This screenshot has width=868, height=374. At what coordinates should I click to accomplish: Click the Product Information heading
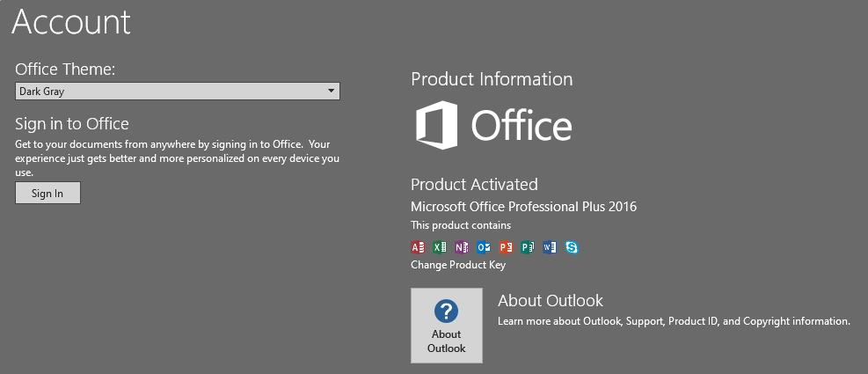pos(492,79)
